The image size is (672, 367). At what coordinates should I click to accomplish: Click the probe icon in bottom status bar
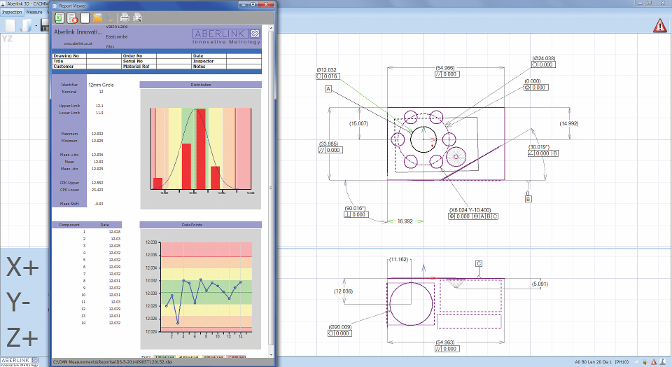click(x=645, y=363)
